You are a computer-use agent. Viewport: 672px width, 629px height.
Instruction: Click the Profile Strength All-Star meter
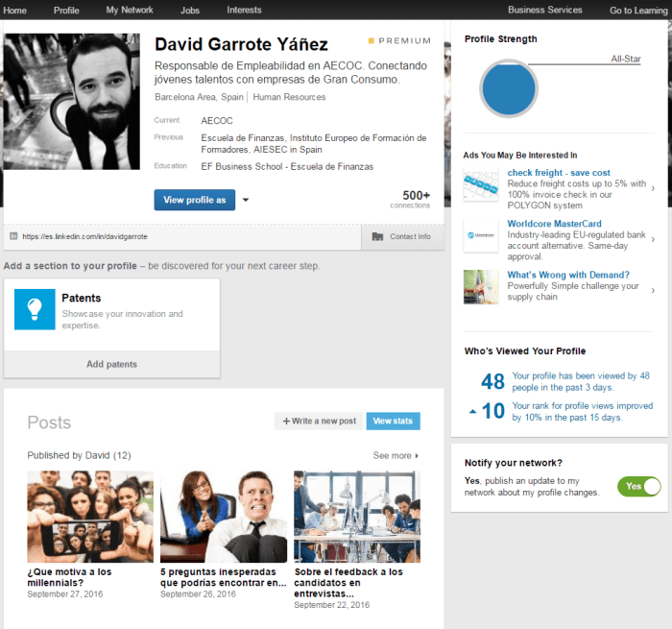point(509,88)
